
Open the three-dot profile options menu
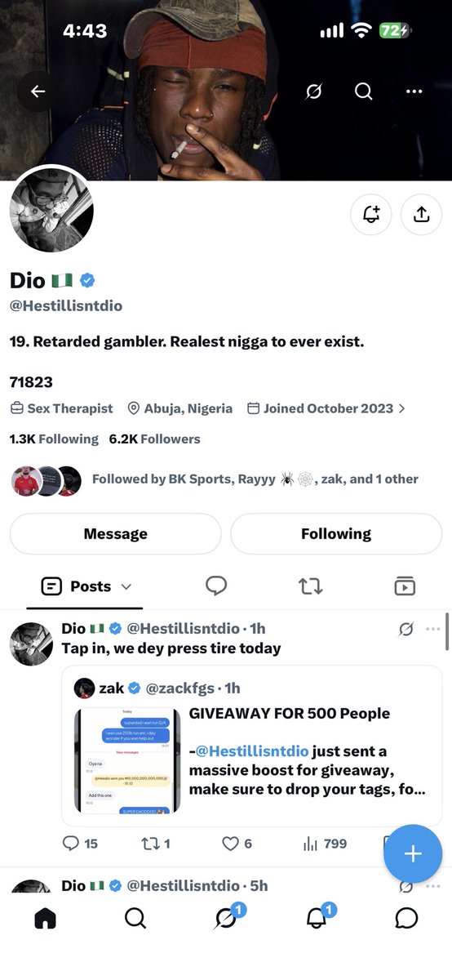(414, 91)
